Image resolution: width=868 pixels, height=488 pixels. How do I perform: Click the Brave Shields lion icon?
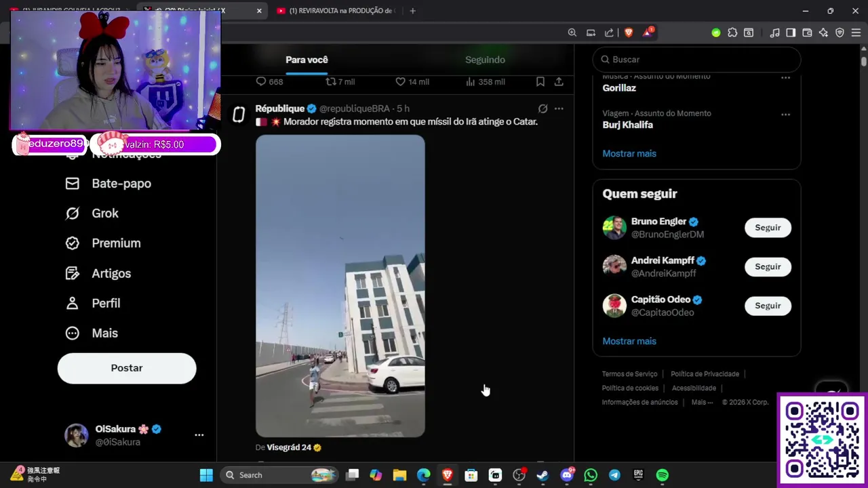[629, 33]
